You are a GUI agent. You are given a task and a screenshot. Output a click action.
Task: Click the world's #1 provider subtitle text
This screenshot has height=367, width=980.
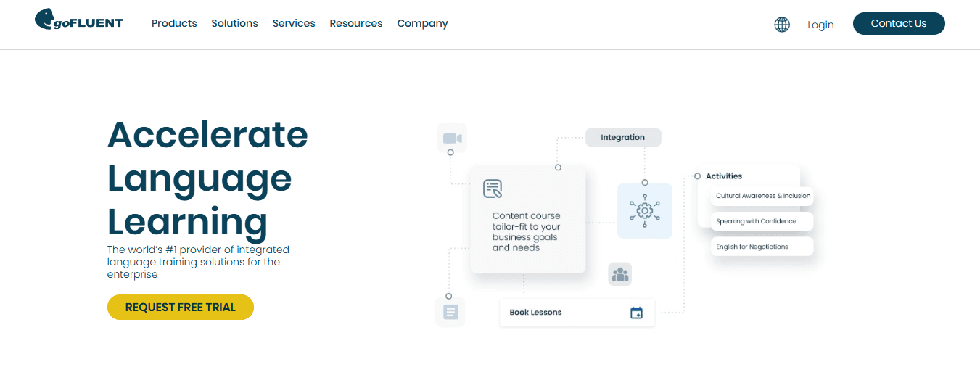tap(198, 262)
